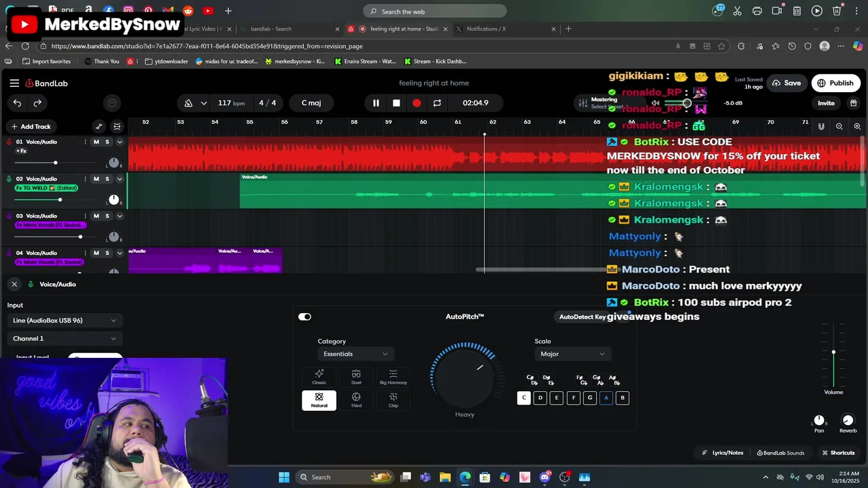Image resolution: width=868 pixels, height=488 pixels.
Task: Mute track 02 Voice/Audio
Action: [x=96, y=179]
